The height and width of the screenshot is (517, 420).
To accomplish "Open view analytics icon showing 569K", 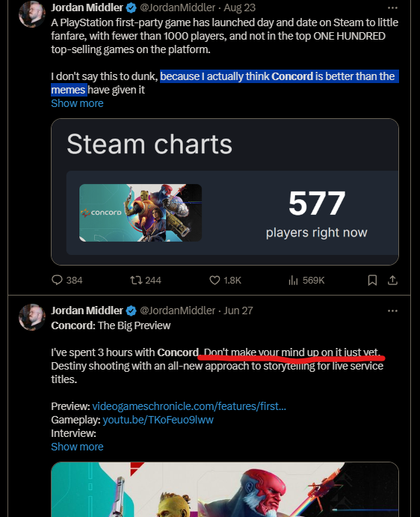I will pos(293,281).
